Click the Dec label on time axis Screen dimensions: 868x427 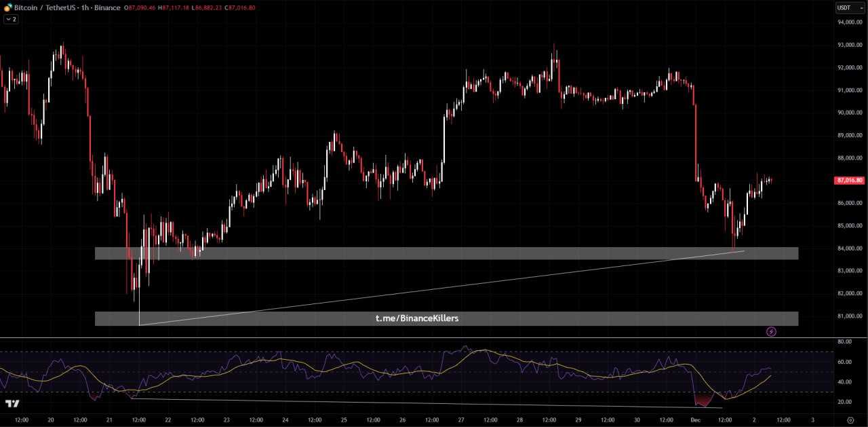[695, 420]
